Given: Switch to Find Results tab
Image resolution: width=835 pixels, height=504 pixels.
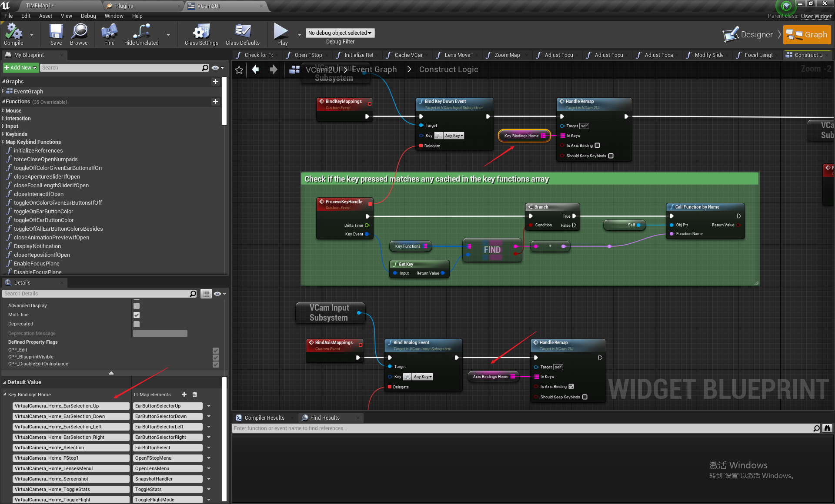Looking at the screenshot, I should coord(325,418).
